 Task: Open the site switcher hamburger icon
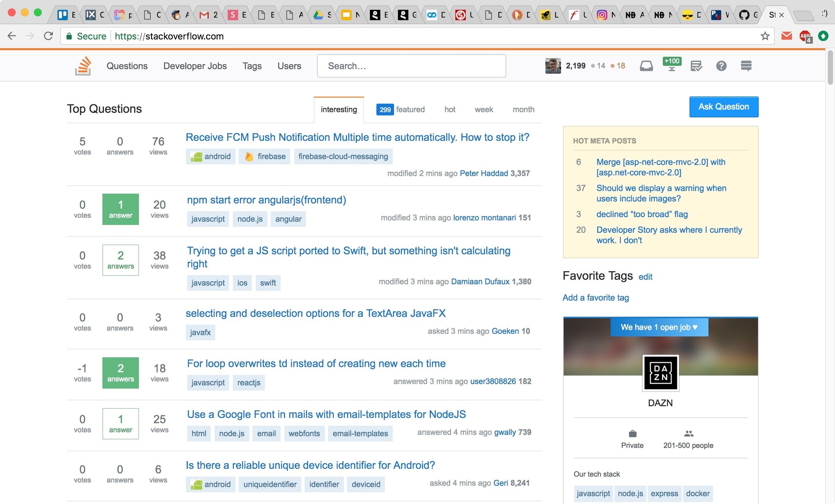click(746, 66)
